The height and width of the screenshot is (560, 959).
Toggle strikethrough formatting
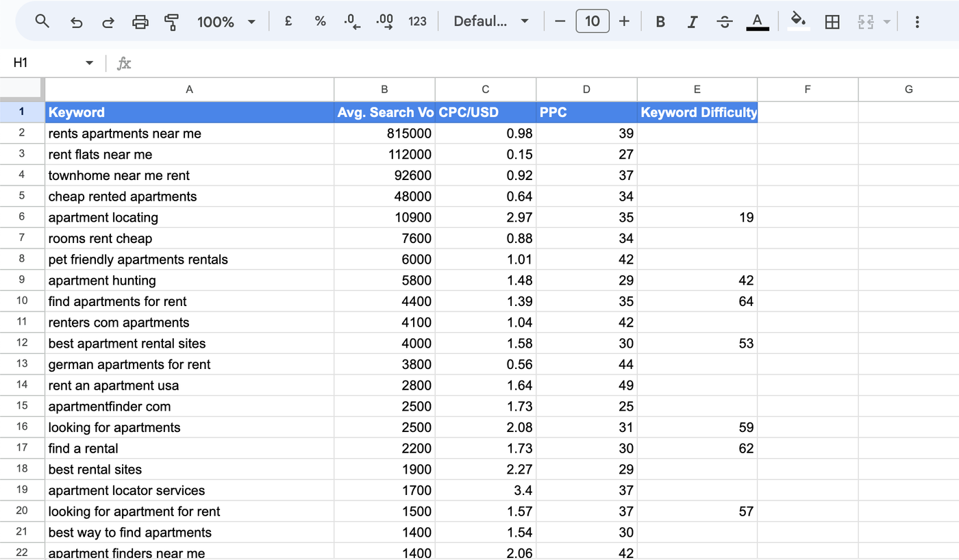coord(724,21)
